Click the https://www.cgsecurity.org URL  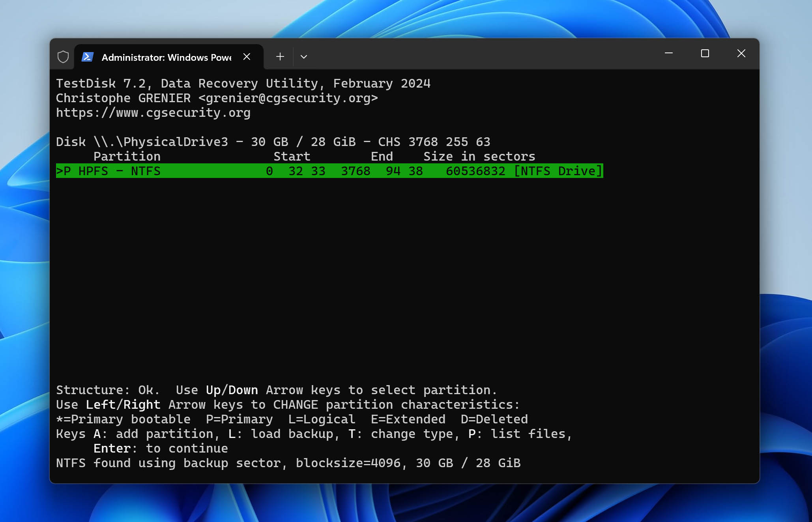(x=153, y=113)
